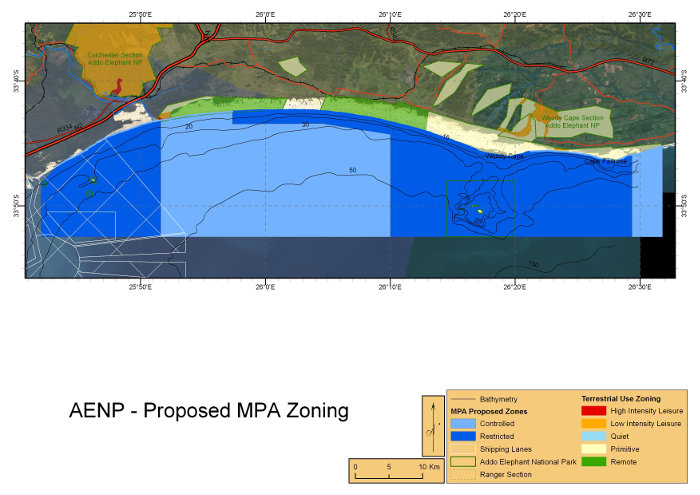Click the pale blue Quiet swatch

click(x=594, y=437)
